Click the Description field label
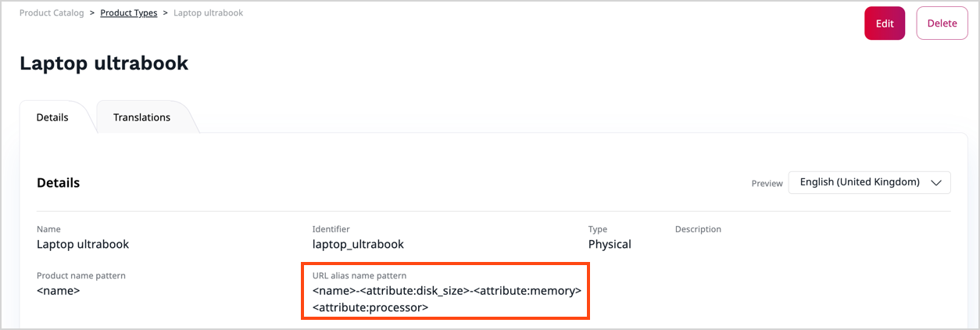Image resolution: width=980 pixels, height=330 pixels. (x=698, y=229)
